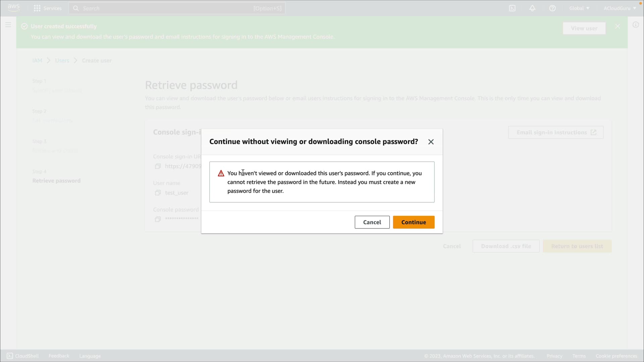This screenshot has width=644, height=362.
Task: Open the notifications bell
Action: pos(532,8)
